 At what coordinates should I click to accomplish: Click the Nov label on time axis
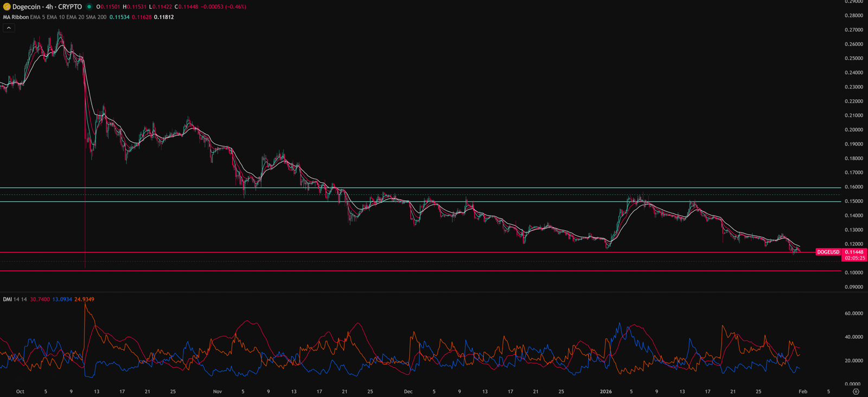pos(218,392)
